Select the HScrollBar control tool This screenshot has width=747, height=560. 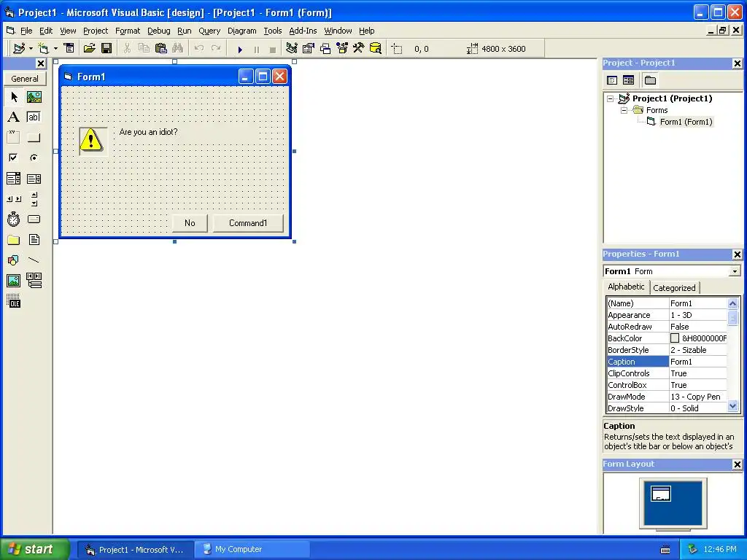(x=14, y=199)
